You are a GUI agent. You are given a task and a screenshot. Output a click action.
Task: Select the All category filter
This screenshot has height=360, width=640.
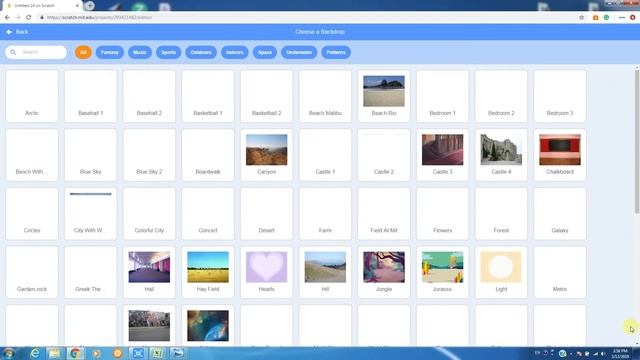[x=83, y=52]
